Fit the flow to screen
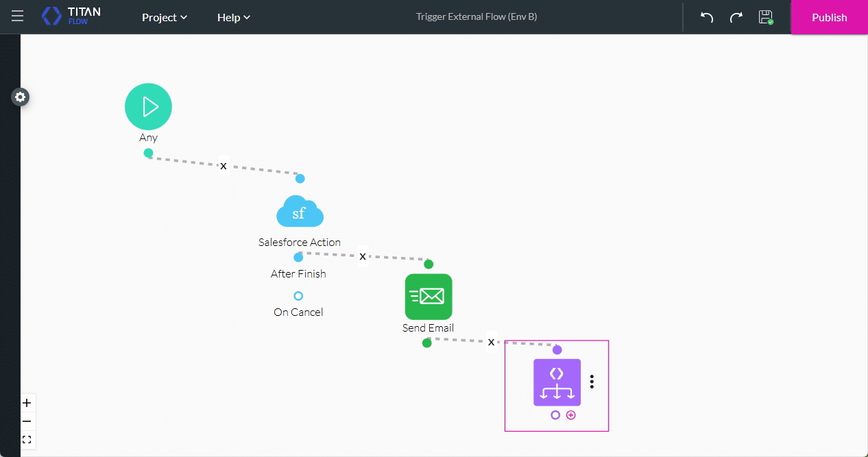Image resolution: width=868 pixels, height=457 pixels. (x=27, y=440)
